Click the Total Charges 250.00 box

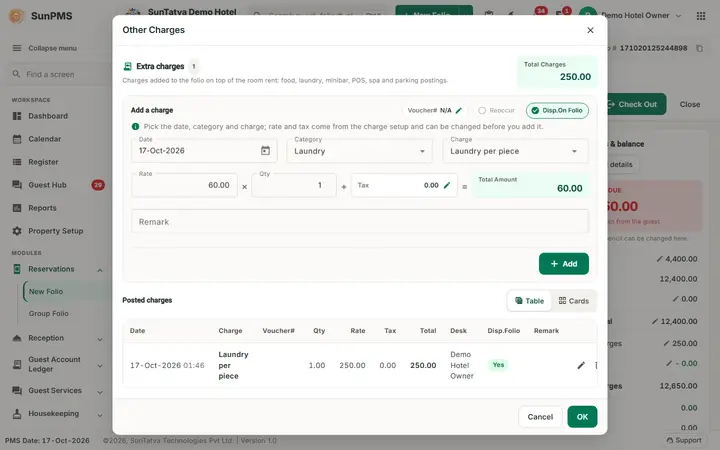(557, 72)
